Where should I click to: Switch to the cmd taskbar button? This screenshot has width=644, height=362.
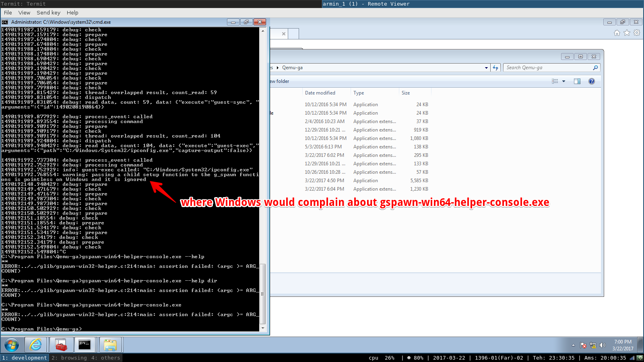[x=85, y=345]
